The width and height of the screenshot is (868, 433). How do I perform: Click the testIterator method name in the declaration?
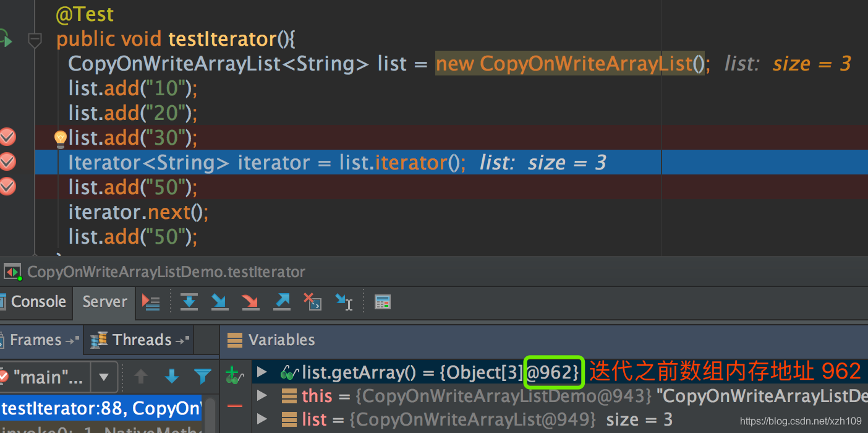223,39
